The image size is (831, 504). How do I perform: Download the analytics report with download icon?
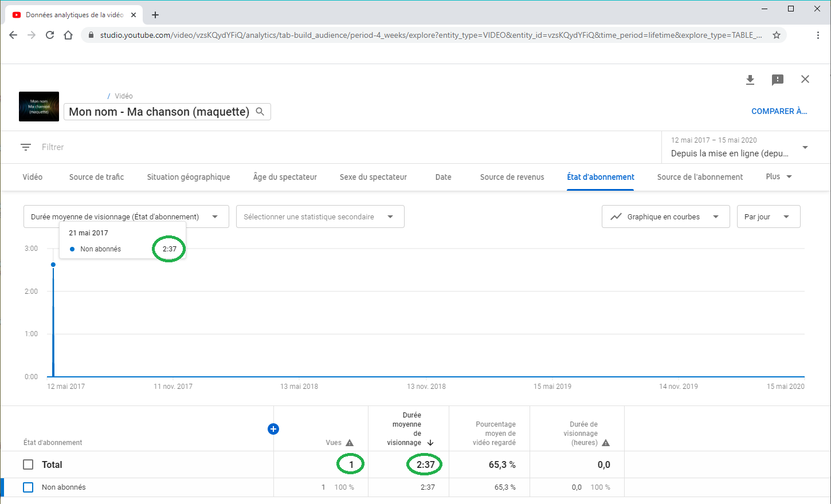[750, 80]
